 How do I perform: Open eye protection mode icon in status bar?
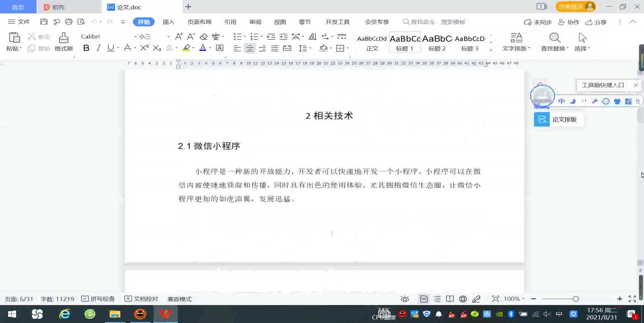(x=405, y=299)
